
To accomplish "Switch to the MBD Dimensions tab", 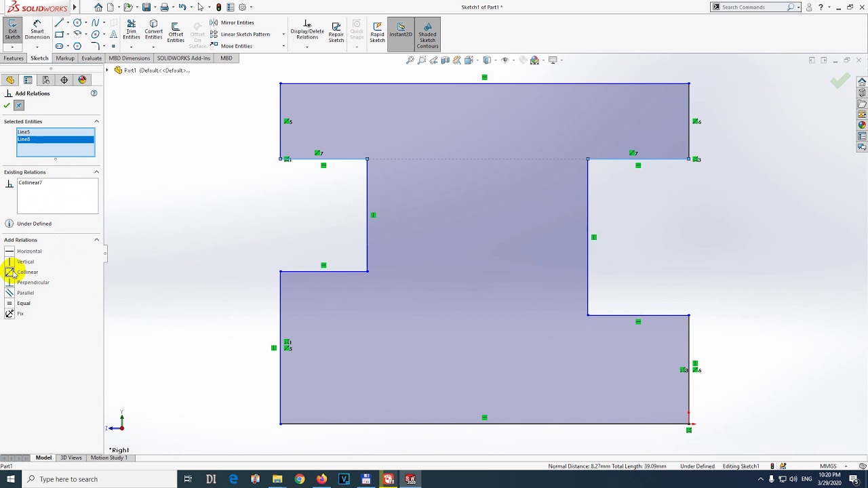I will (130, 58).
